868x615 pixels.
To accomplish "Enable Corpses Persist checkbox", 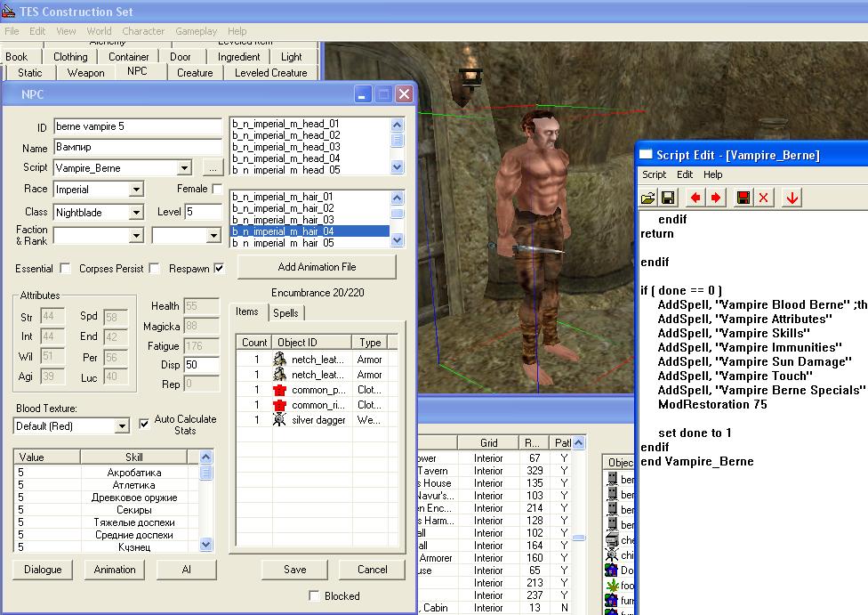I will click(x=155, y=268).
